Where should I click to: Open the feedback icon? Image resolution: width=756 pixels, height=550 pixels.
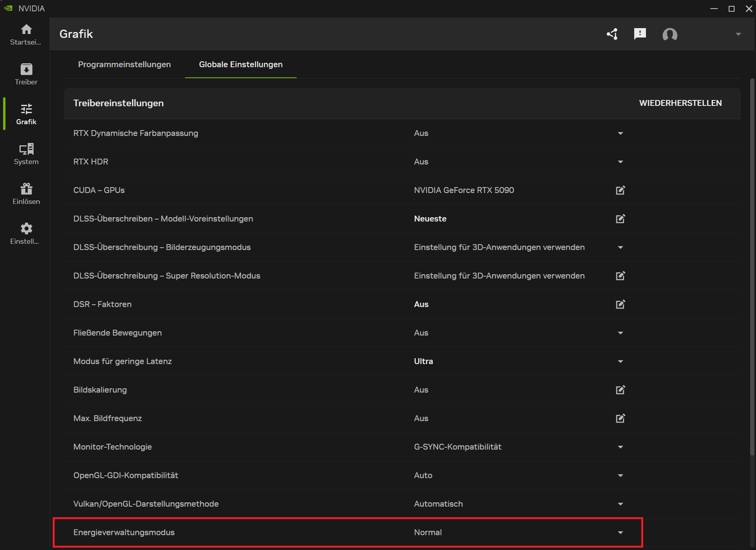click(640, 34)
